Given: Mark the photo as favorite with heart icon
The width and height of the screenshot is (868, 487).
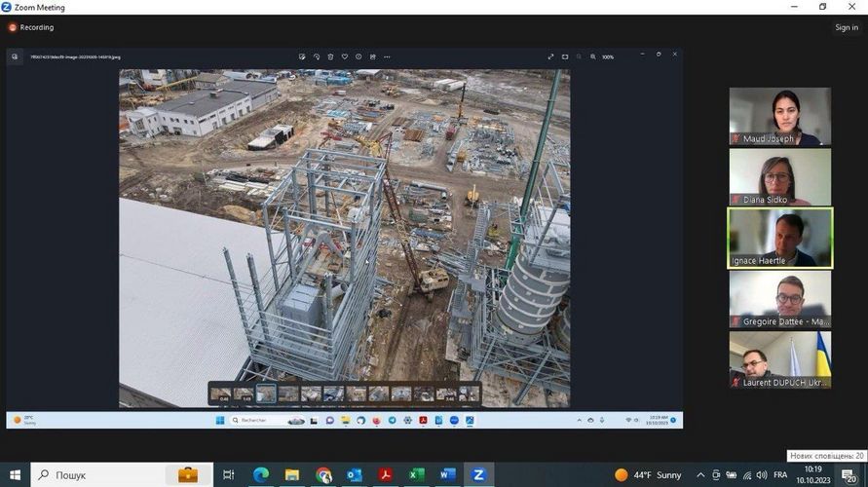Looking at the screenshot, I should (x=345, y=56).
